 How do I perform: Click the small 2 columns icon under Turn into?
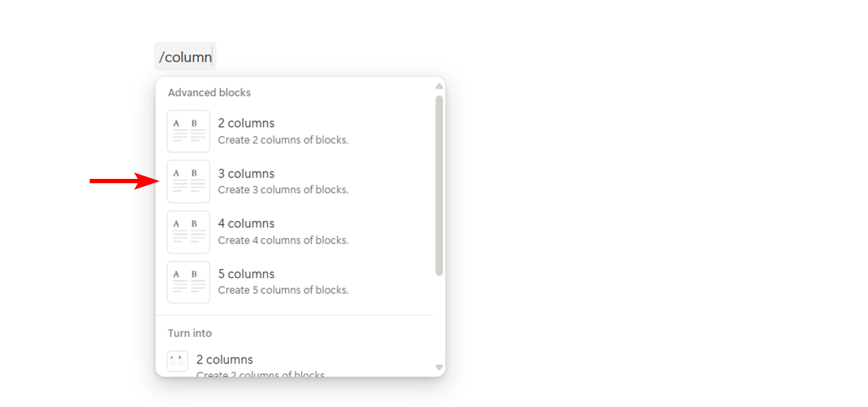(x=177, y=361)
